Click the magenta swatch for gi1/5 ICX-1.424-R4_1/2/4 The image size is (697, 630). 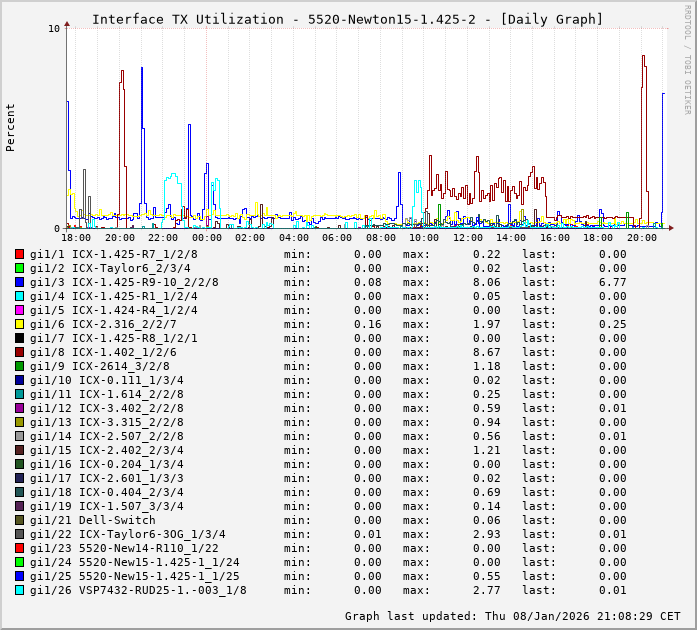point(19,310)
